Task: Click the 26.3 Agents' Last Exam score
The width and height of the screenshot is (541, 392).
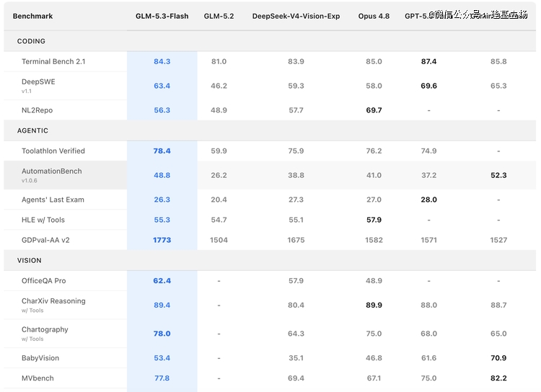Action: (162, 200)
